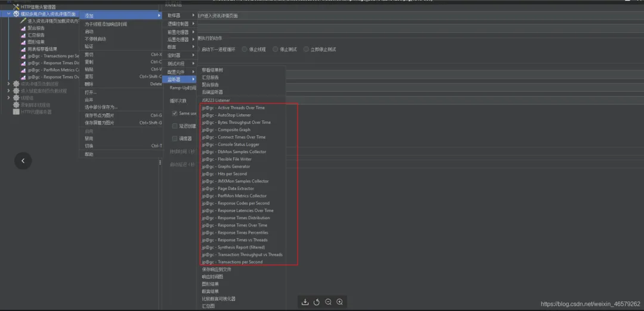
Task: Click the HTTP代理服务器 icon in tree
Action: pos(17,111)
